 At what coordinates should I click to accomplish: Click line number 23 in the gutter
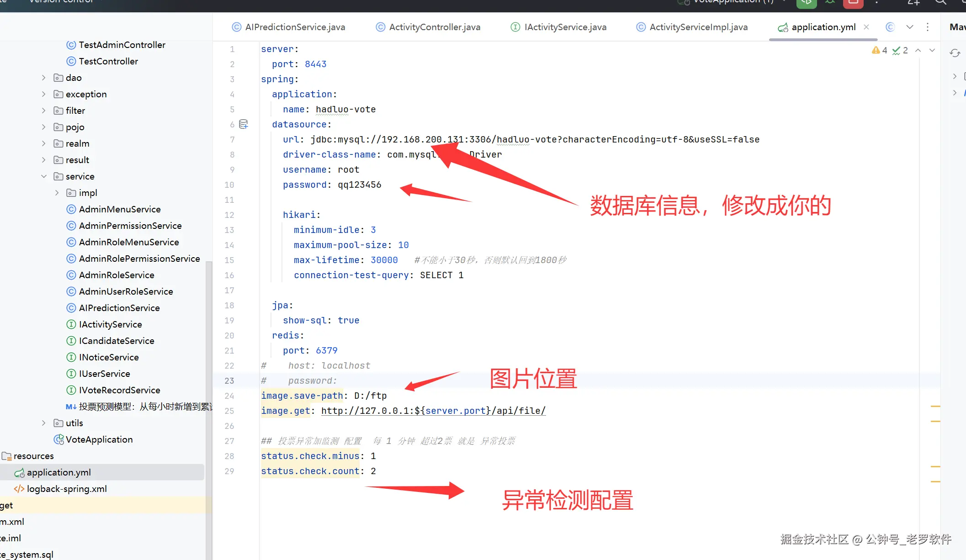(x=229, y=380)
